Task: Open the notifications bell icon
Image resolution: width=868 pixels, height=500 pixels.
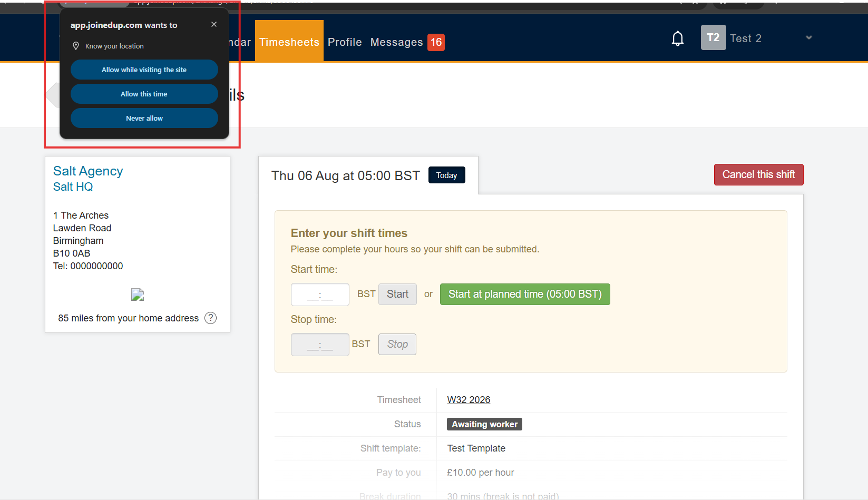Action: tap(678, 38)
